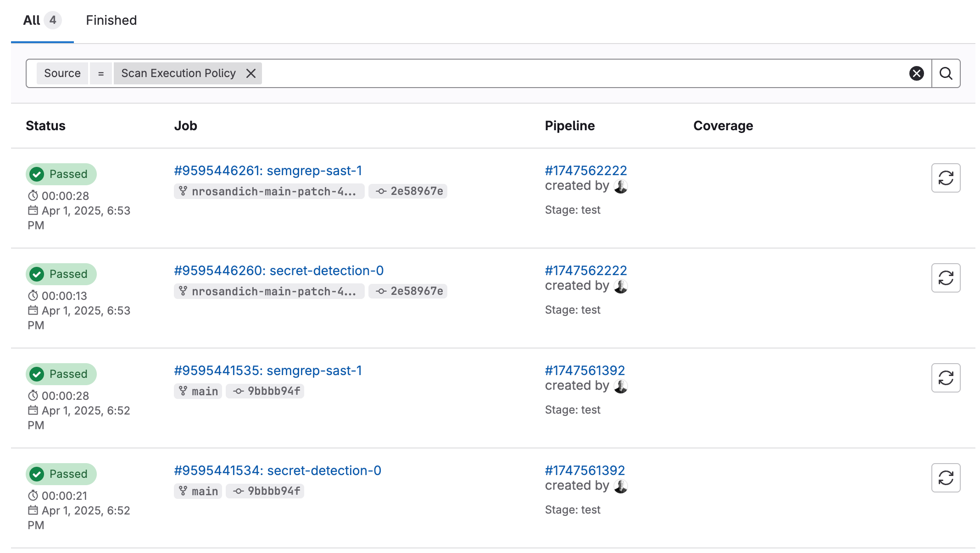Open pipeline #1747561392 in the third row
This screenshot has width=980, height=553.
(x=585, y=371)
